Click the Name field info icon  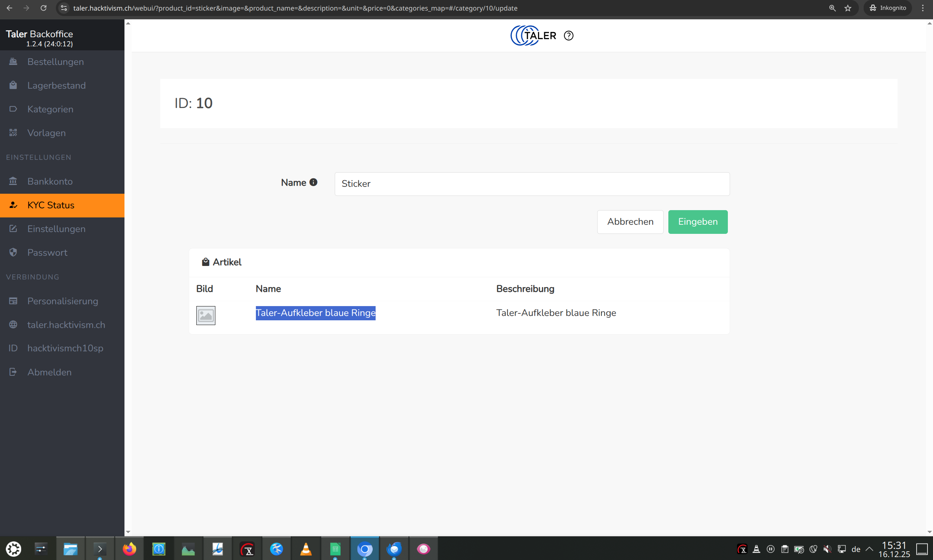[313, 182]
